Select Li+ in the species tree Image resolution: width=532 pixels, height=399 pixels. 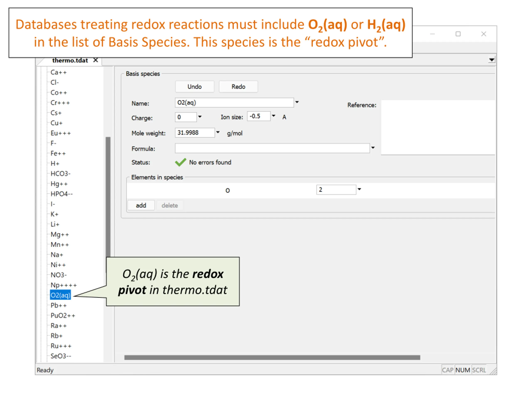55,224
